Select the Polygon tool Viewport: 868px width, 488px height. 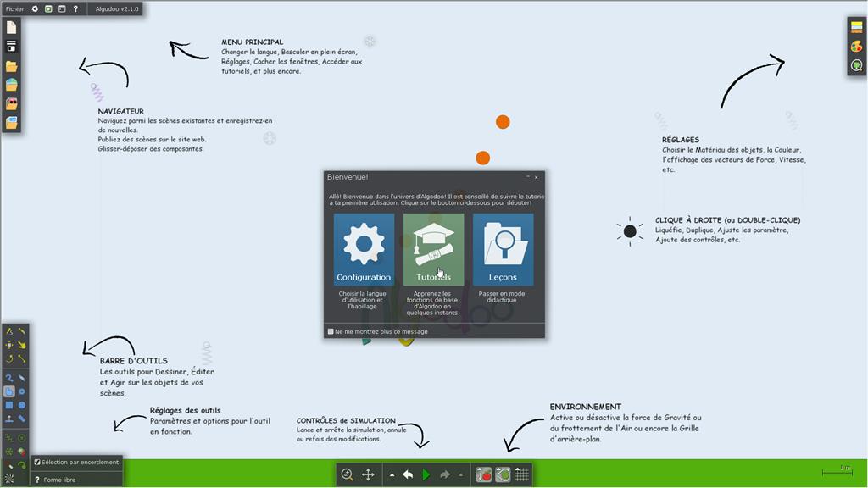coord(9,391)
